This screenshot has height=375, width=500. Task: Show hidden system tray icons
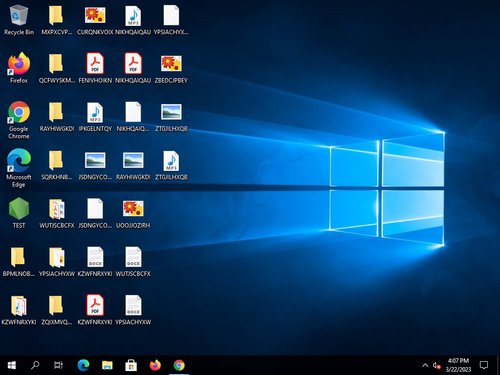coord(425,365)
